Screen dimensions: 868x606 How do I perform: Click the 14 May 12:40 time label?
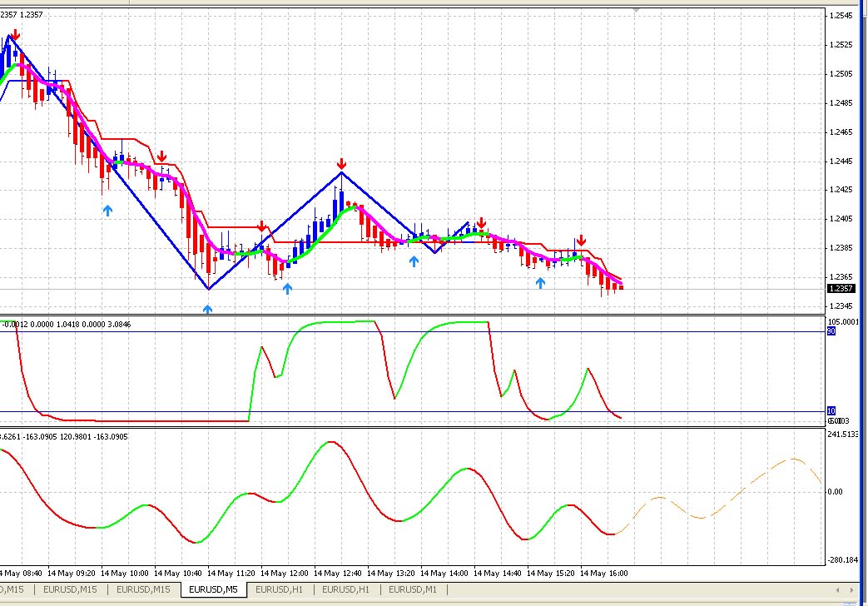[x=343, y=573]
